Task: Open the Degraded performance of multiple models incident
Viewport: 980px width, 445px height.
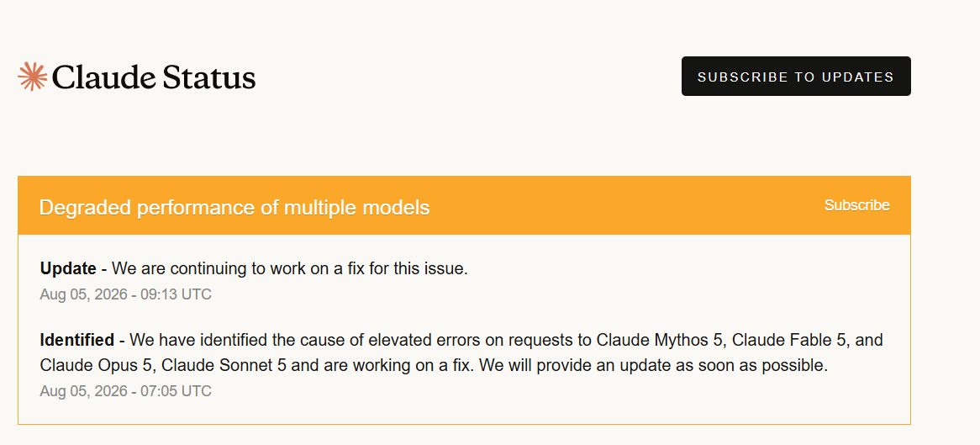Action: 234,207
